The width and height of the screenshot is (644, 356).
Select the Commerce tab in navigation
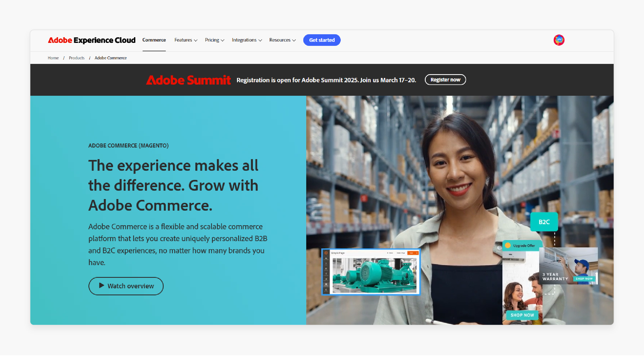pyautogui.click(x=154, y=40)
